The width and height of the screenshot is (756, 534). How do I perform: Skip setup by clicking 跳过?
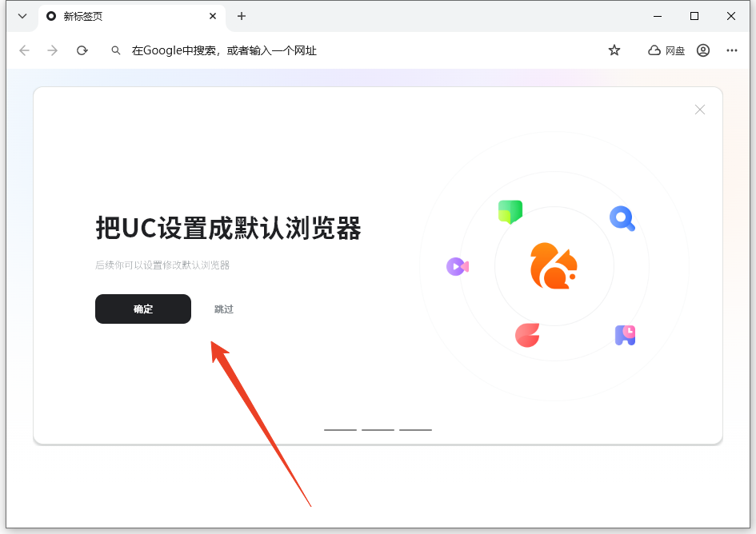223,309
